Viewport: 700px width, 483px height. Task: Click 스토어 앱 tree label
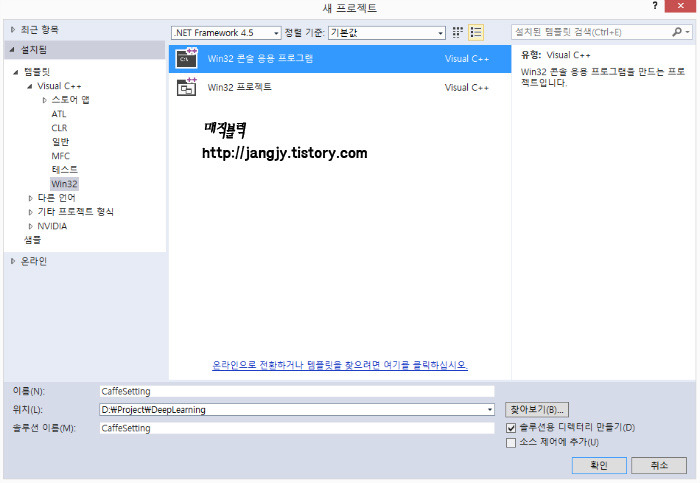tap(70, 100)
